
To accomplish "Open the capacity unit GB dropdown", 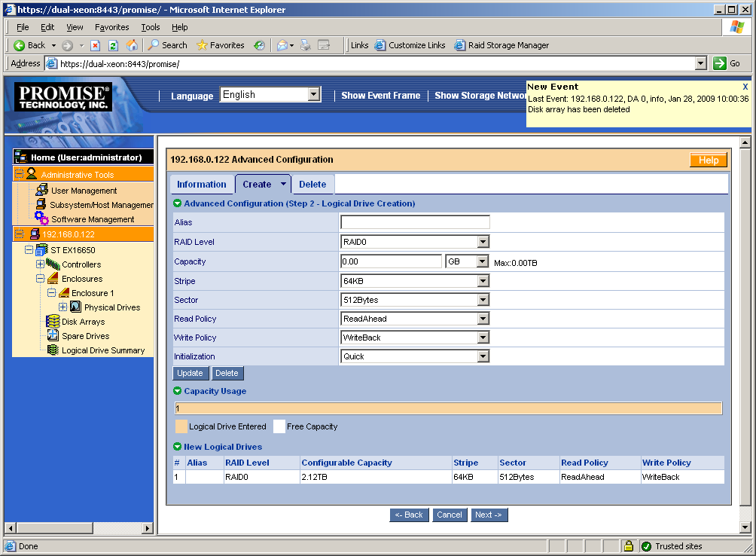I will [483, 261].
